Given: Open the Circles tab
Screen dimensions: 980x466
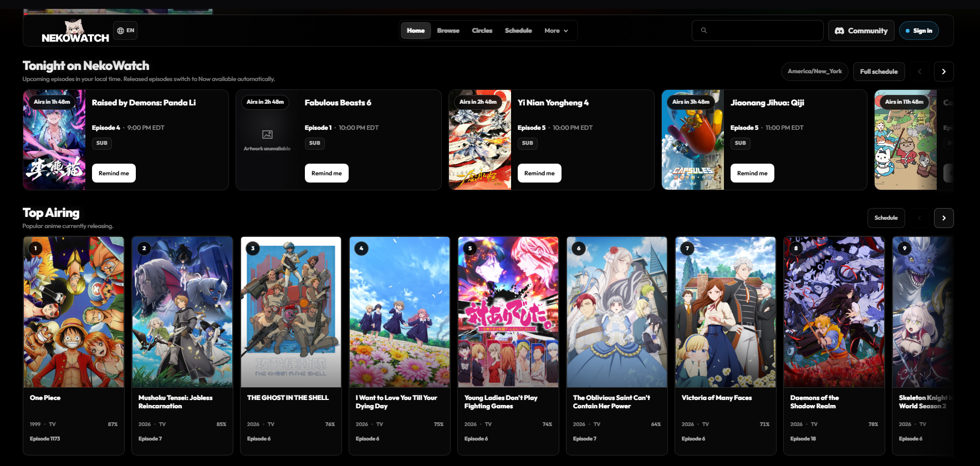Looking at the screenshot, I should (482, 31).
